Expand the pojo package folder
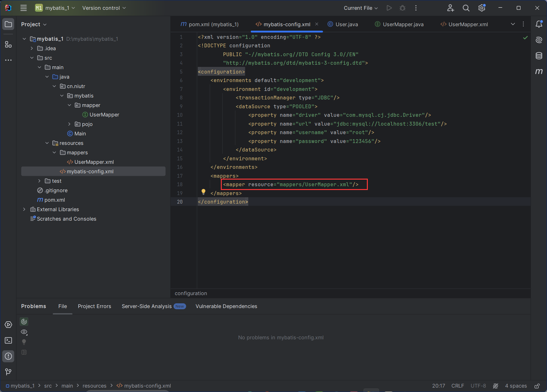Image resolution: width=547 pixels, height=392 pixels. [x=69, y=124]
